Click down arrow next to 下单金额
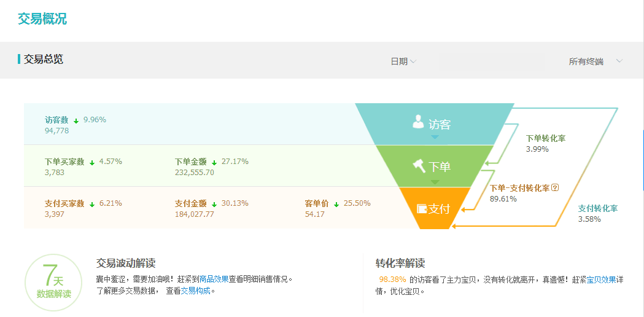Viewport: 644px width, 317px height. click(214, 162)
